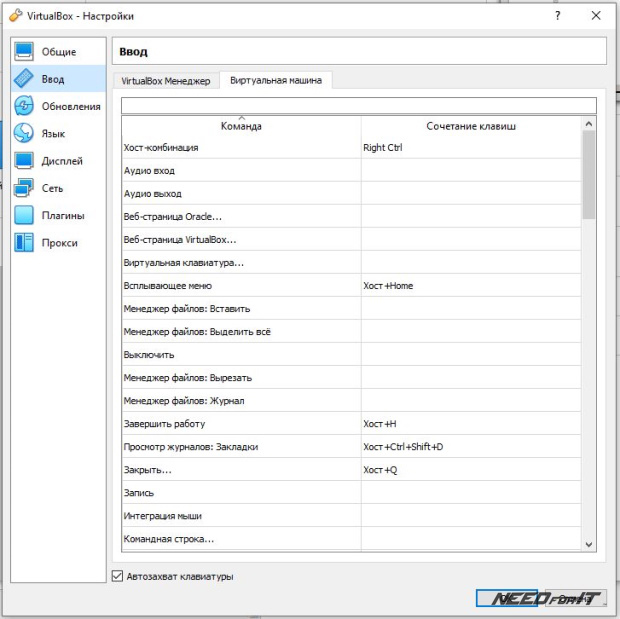Open Дисплей label in sidebar

point(62,161)
